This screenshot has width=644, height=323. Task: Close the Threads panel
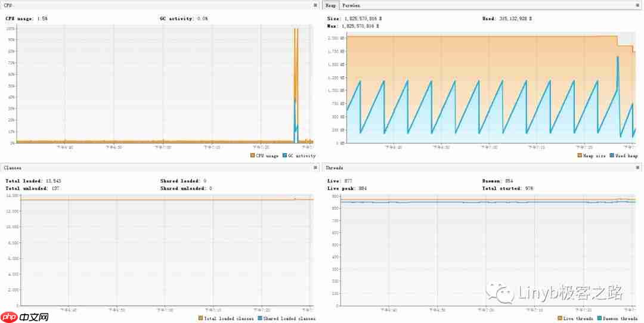coord(637,167)
